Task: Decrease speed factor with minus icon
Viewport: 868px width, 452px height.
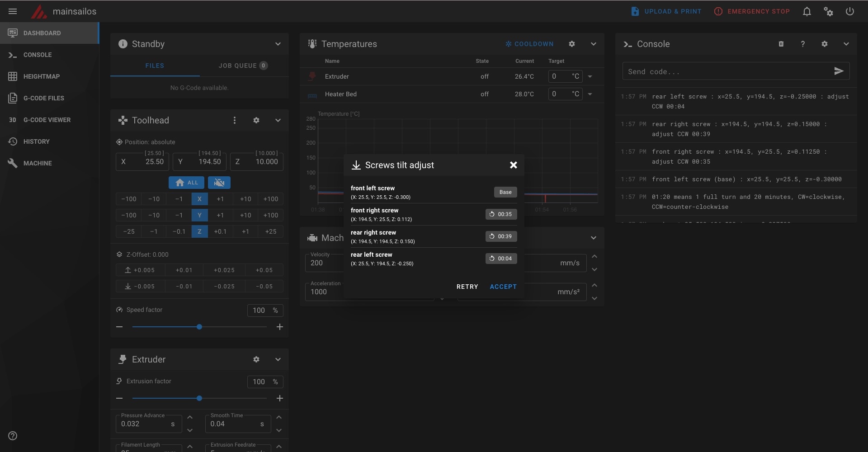Action: tap(119, 327)
